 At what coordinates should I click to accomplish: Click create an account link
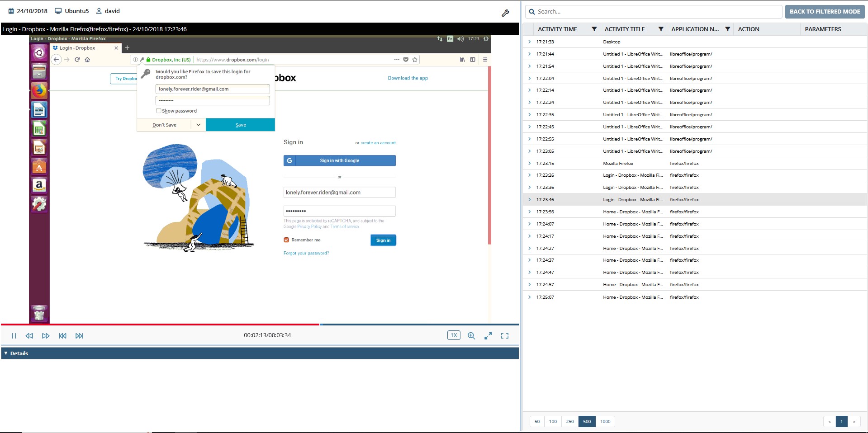[378, 143]
